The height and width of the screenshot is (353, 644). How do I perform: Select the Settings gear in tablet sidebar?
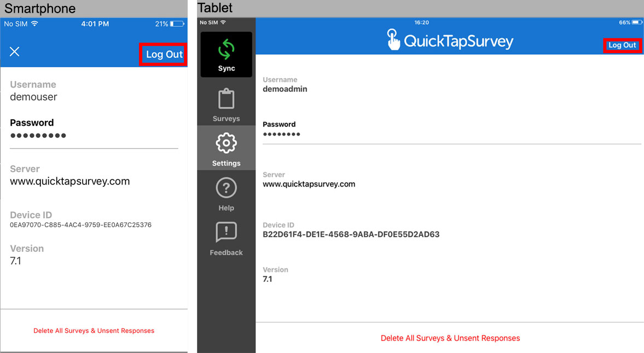click(x=227, y=143)
